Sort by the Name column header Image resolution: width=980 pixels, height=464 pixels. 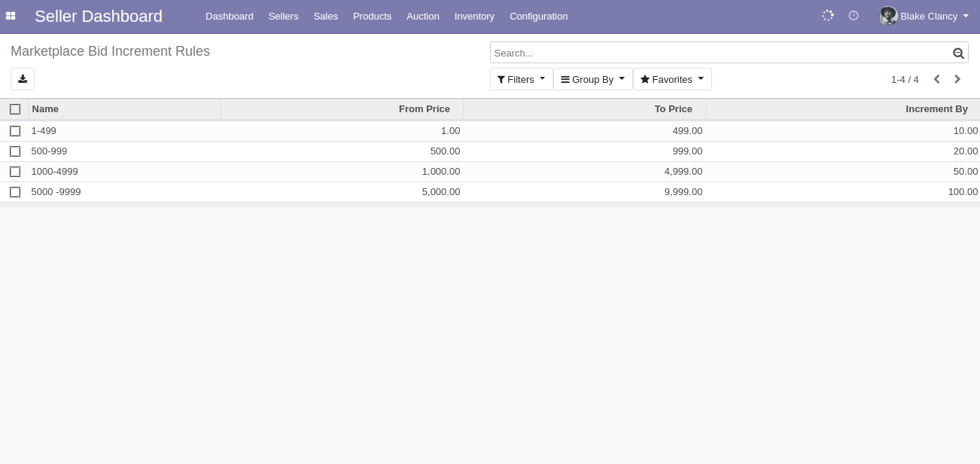125,109
